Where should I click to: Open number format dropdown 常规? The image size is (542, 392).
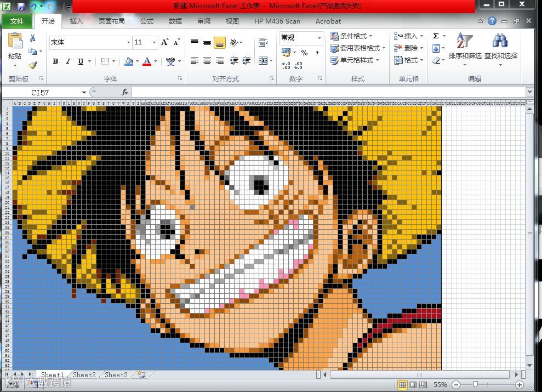click(x=319, y=38)
